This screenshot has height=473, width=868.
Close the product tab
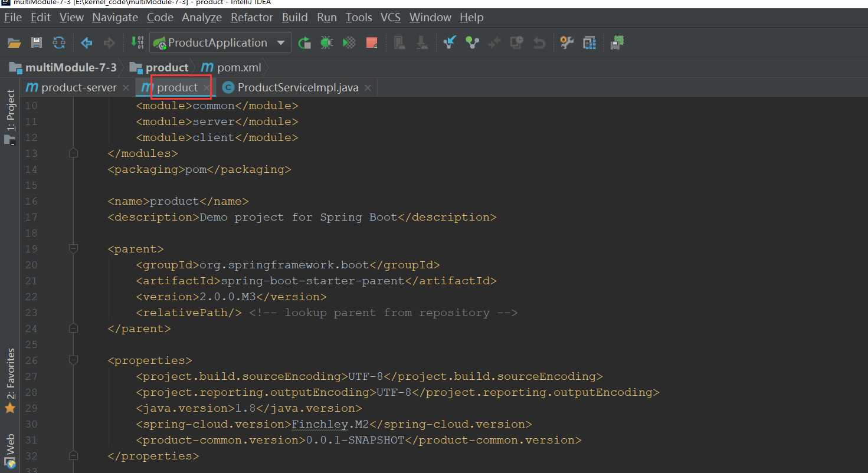click(207, 88)
